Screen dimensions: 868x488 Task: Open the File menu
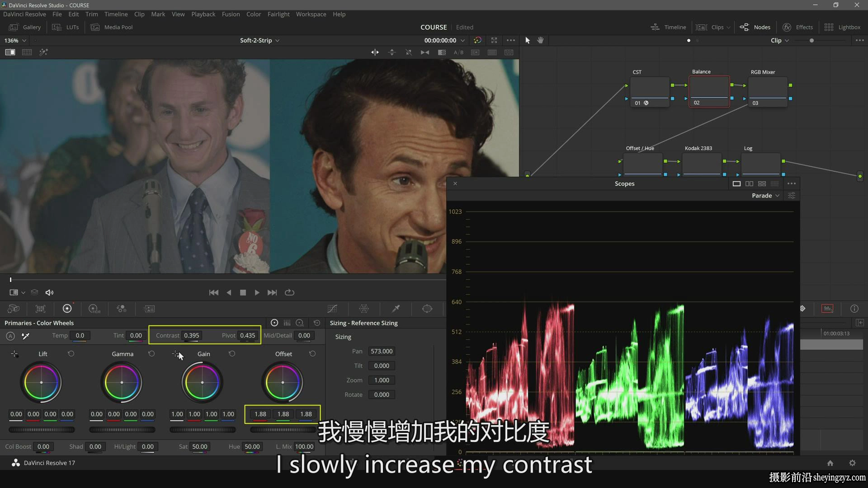pyautogui.click(x=57, y=14)
